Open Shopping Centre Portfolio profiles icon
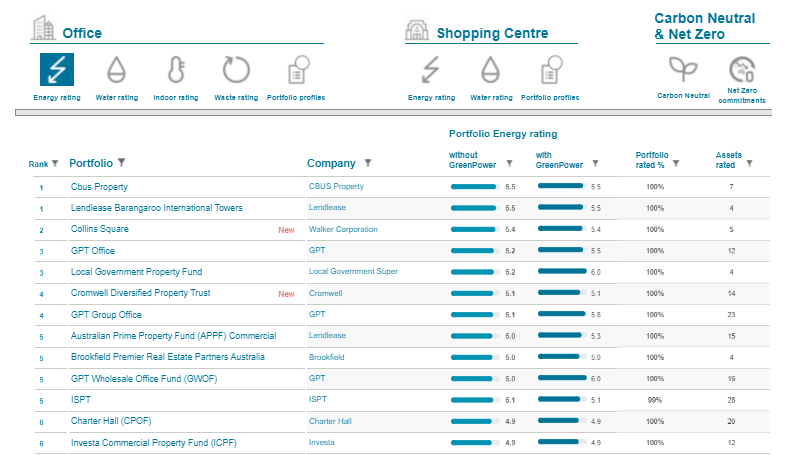The image size is (789, 455). 551,70
